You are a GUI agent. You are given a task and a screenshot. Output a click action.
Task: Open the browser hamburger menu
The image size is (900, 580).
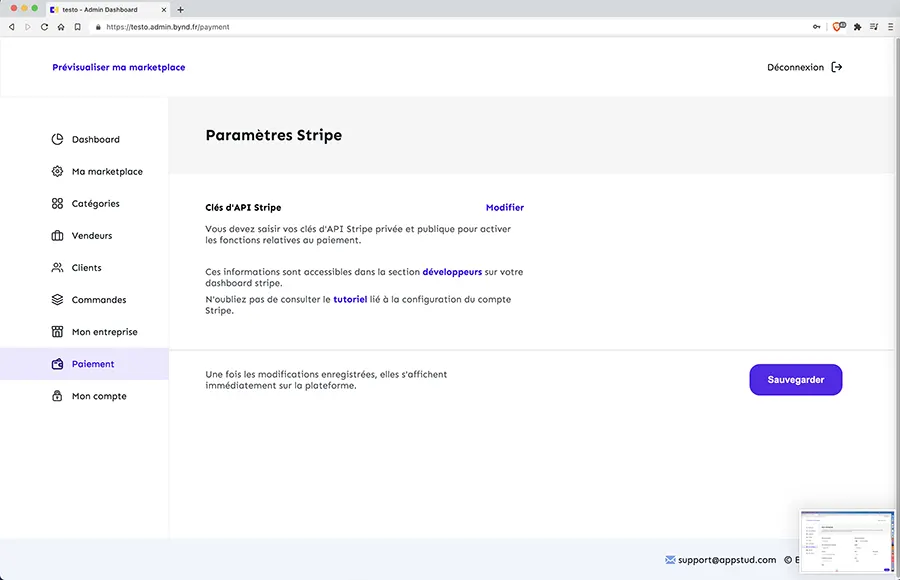point(890,27)
